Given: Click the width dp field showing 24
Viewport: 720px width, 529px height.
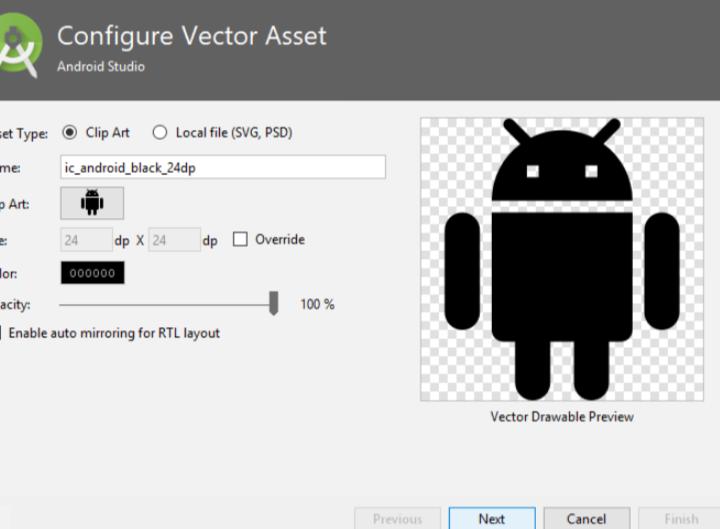Looking at the screenshot, I should (x=86, y=240).
